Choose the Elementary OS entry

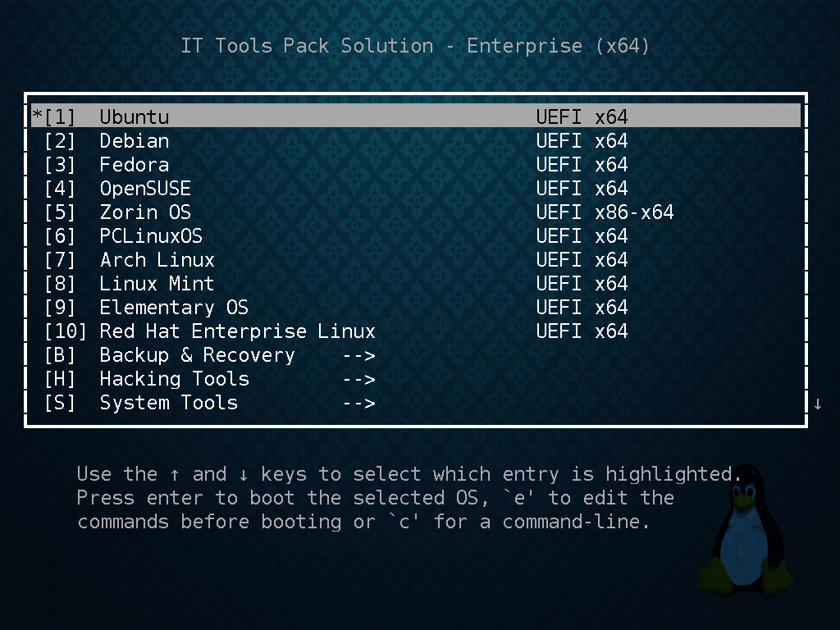416,307
